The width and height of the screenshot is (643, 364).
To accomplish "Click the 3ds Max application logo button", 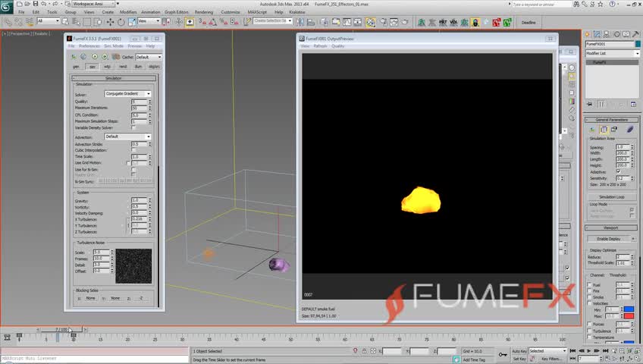I will [6, 7].
